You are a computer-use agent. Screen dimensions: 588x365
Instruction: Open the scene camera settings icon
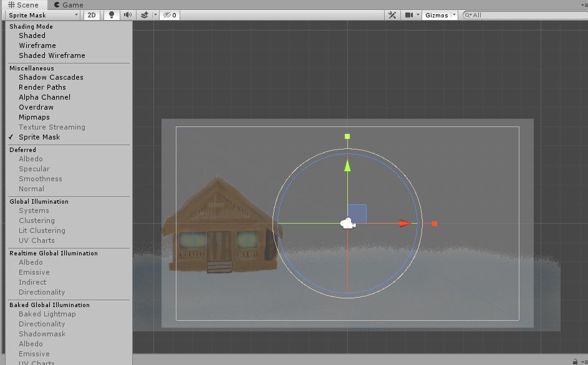pyautogui.click(x=409, y=15)
